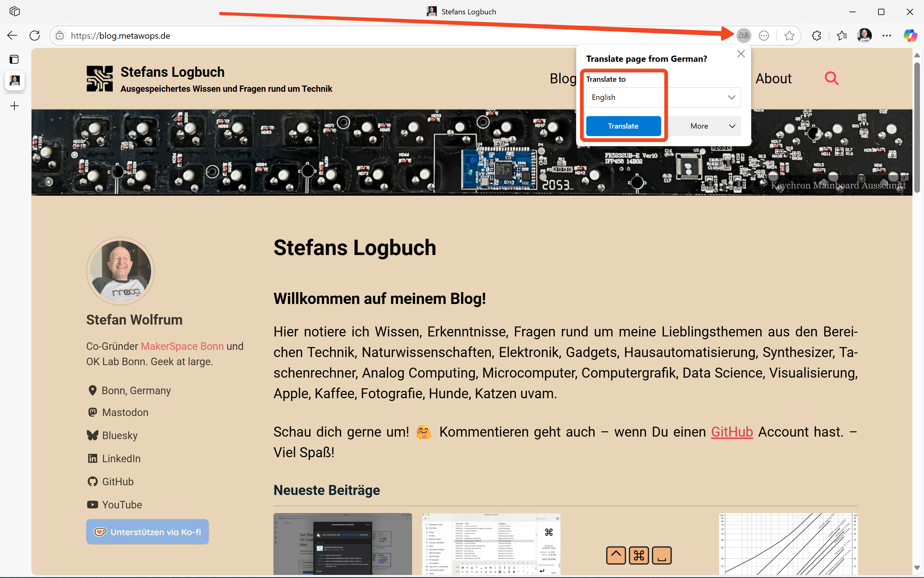Open the Extensions puzzle icon
Screen dimensions: 924x578
coord(816,36)
